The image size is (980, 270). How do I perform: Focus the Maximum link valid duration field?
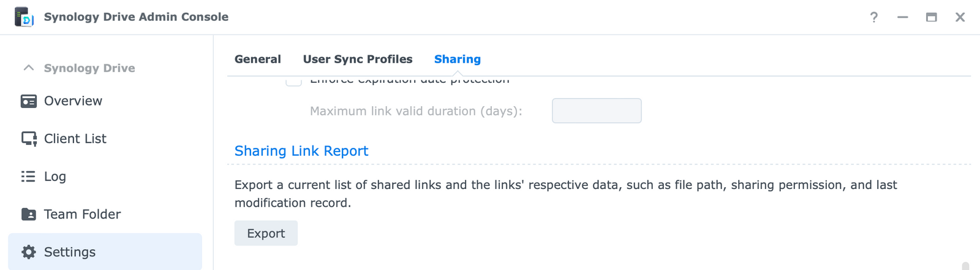[597, 111]
